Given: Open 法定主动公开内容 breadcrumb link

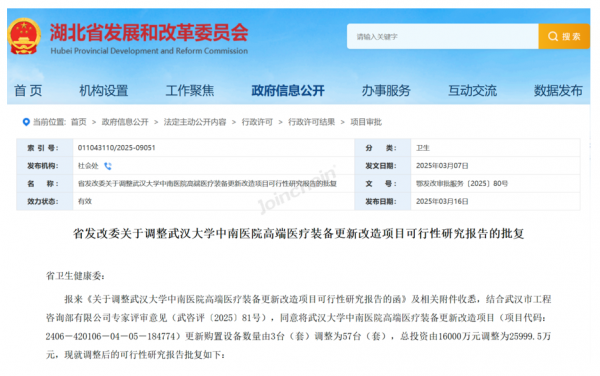Looking at the screenshot, I should click(195, 122).
